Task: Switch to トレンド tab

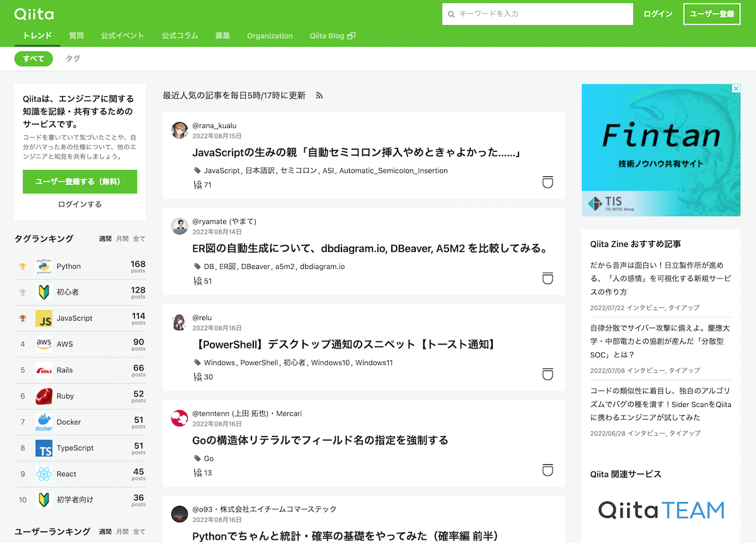Action: (x=37, y=36)
